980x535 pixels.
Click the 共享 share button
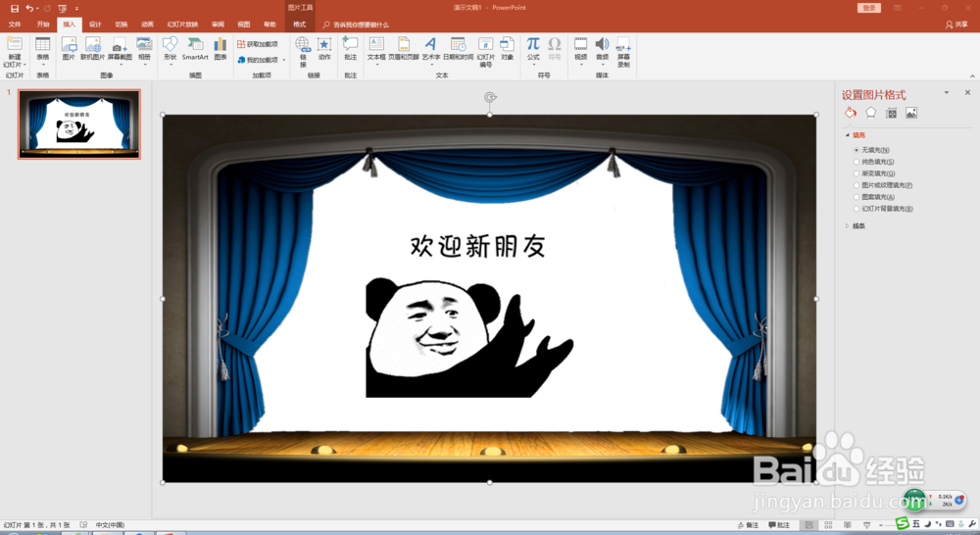click(x=956, y=24)
